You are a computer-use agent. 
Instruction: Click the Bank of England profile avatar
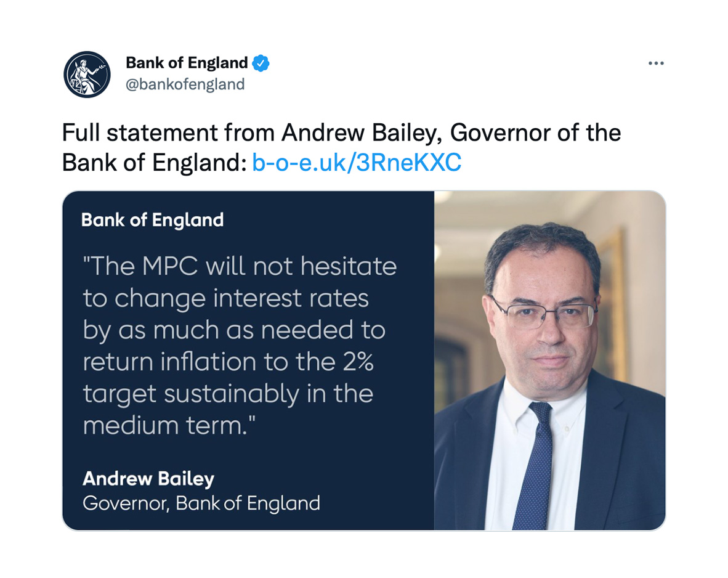click(x=87, y=74)
